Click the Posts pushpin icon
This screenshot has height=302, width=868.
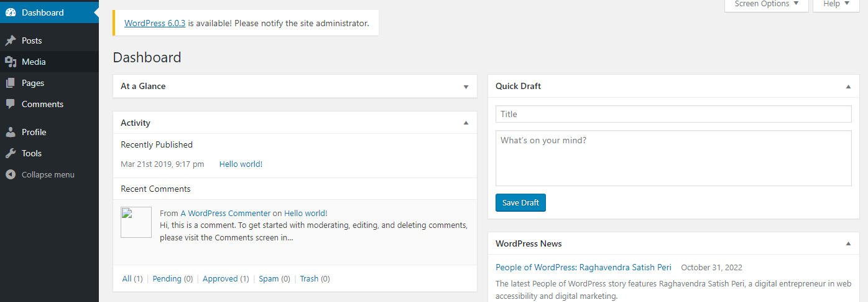(11, 40)
